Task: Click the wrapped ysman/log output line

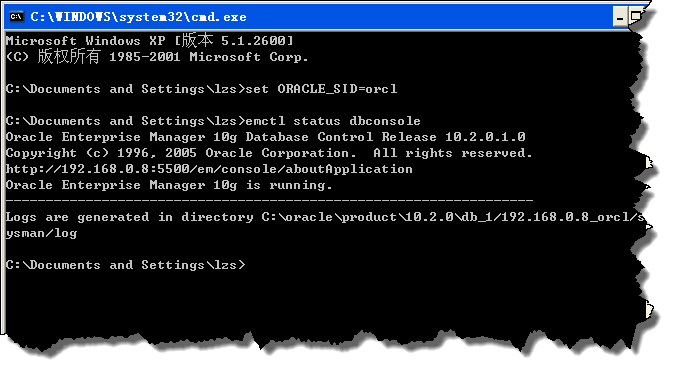Action: tap(41, 233)
